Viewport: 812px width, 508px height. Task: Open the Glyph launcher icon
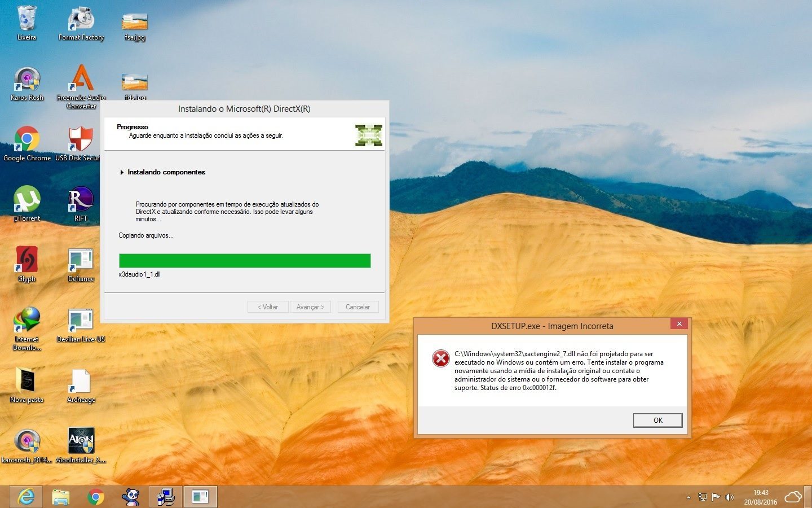coord(27,264)
